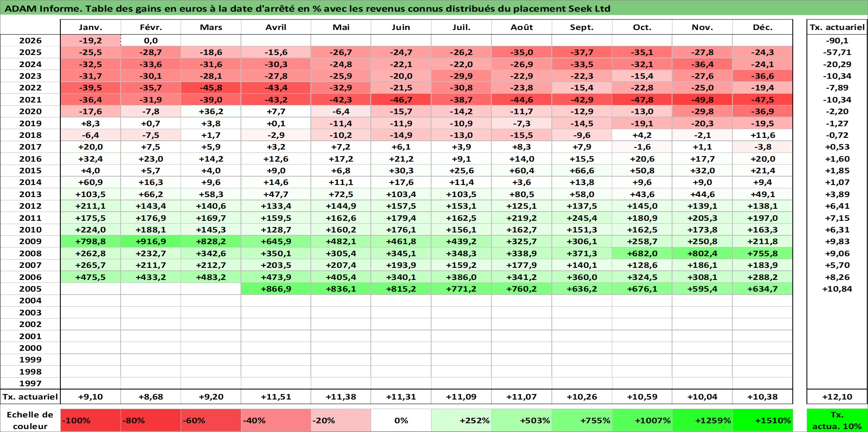Screen dimensions: 868x432
Task: Select the Déc. column header
Action: tap(762, 27)
